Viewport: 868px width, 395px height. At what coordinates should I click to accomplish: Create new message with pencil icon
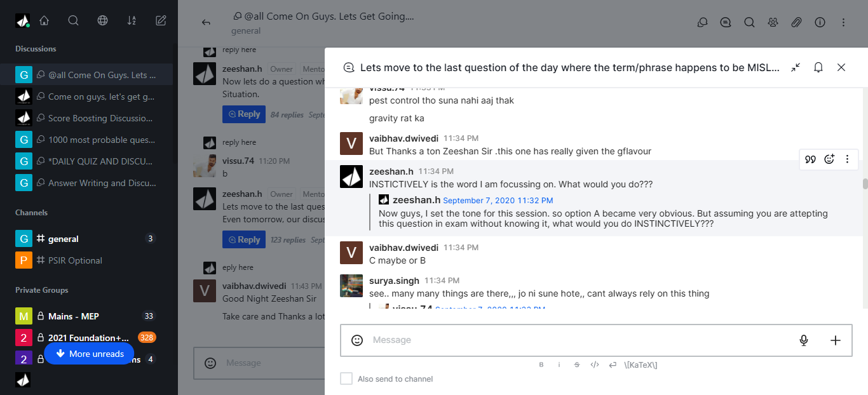(161, 21)
